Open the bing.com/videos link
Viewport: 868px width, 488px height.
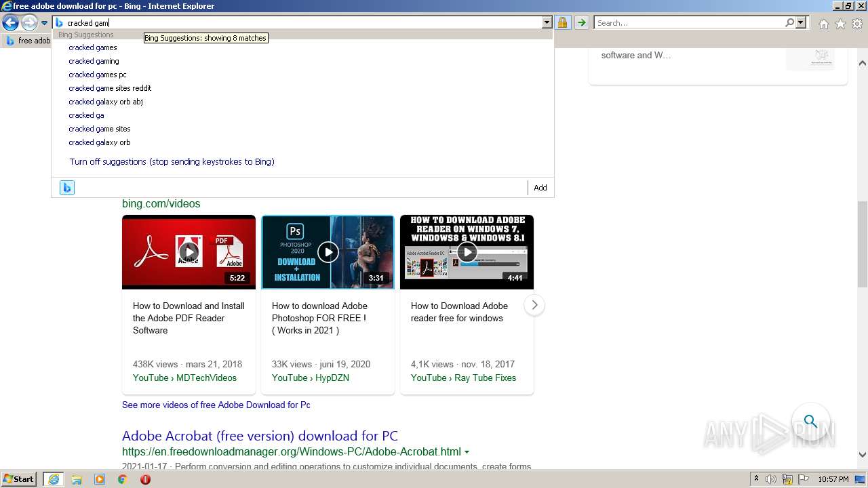coord(161,203)
